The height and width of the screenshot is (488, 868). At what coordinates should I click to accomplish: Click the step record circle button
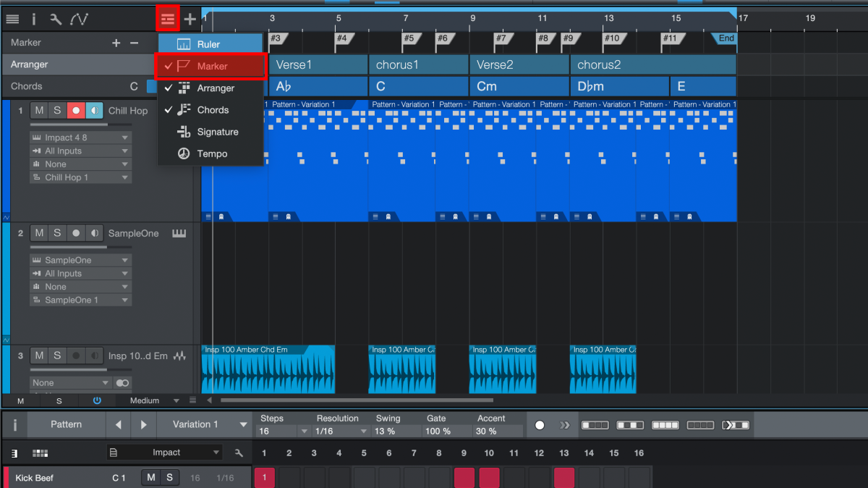pos(540,425)
